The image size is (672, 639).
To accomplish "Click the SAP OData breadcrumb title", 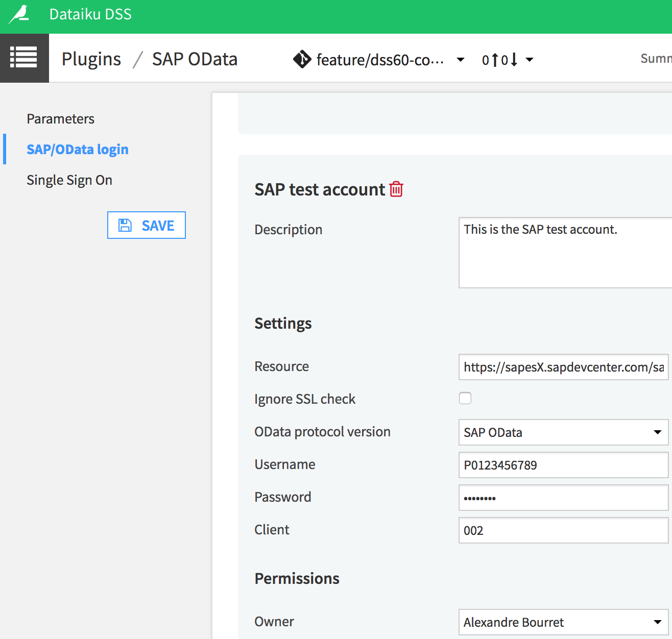I will click(195, 59).
